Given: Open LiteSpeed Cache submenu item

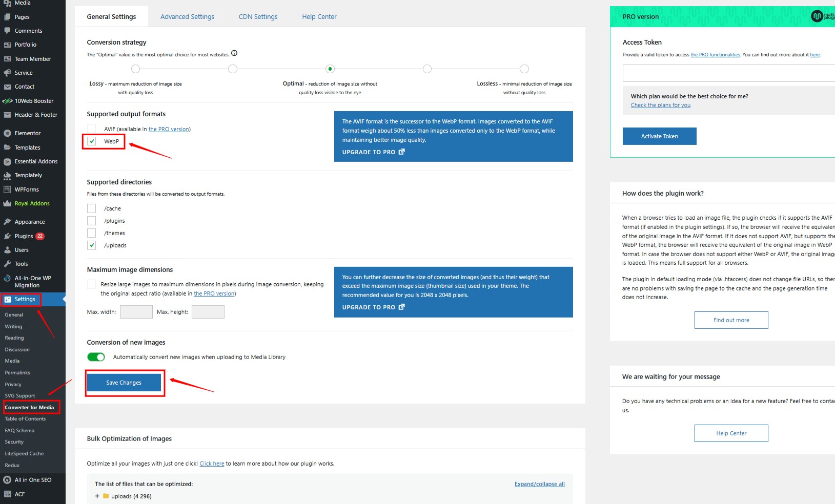Looking at the screenshot, I should 24,454.
